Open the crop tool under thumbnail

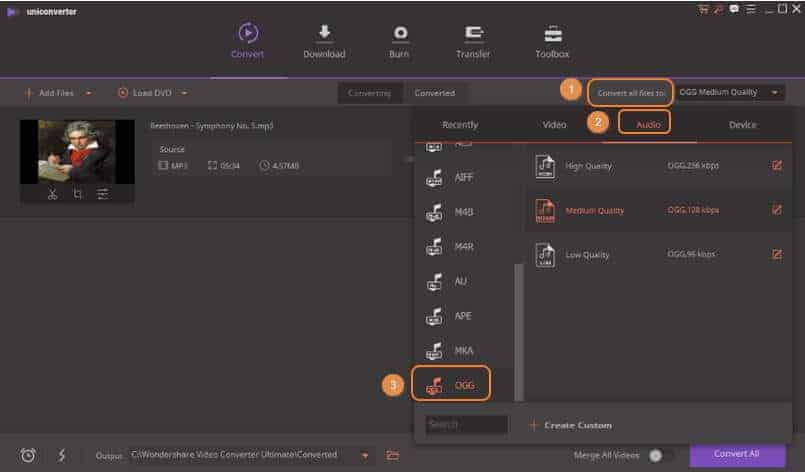coord(78,194)
